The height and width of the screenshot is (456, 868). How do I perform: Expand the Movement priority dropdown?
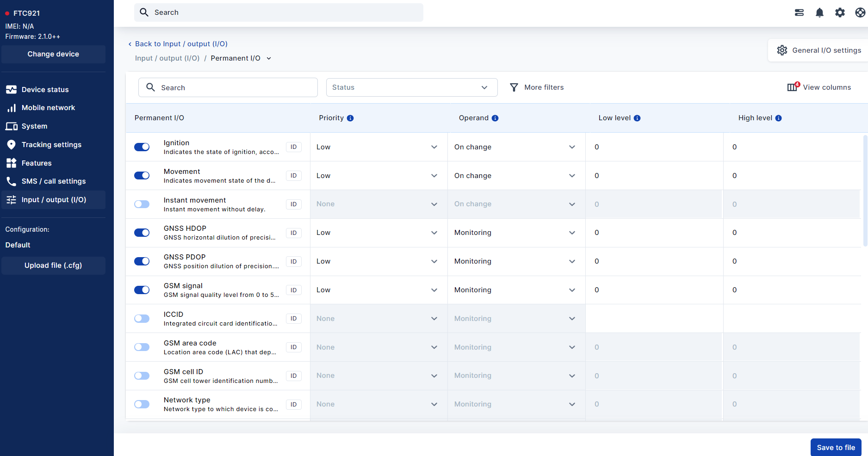tap(378, 176)
